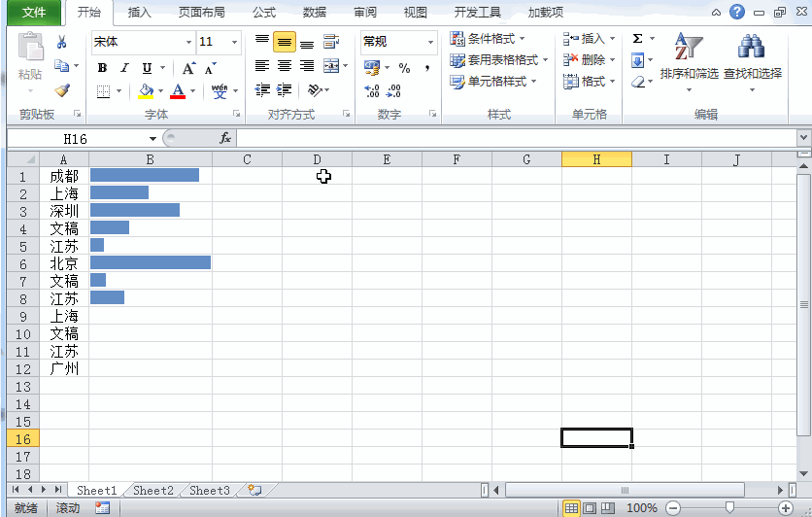Switch to Data (数据) tab
The width and height of the screenshot is (812, 517).
click(x=315, y=12)
